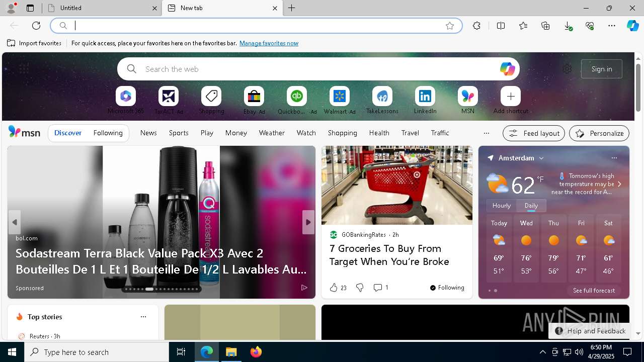The width and height of the screenshot is (644, 362).
Task: Open Money category
Action: click(x=236, y=133)
